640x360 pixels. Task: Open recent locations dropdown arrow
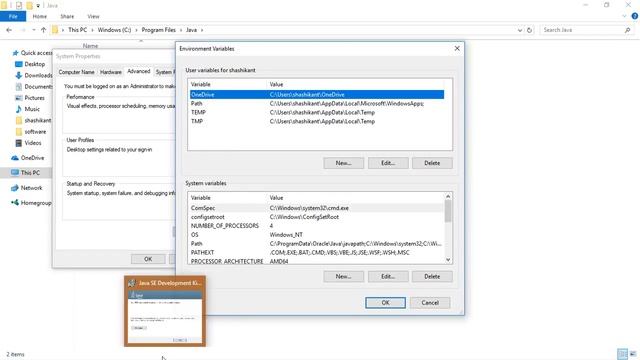[33, 30]
